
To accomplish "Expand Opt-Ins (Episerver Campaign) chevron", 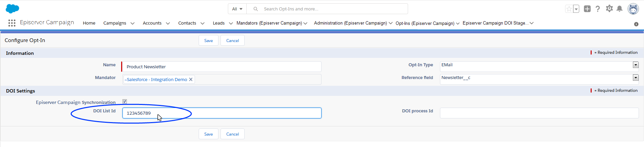I will click(458, 23).
